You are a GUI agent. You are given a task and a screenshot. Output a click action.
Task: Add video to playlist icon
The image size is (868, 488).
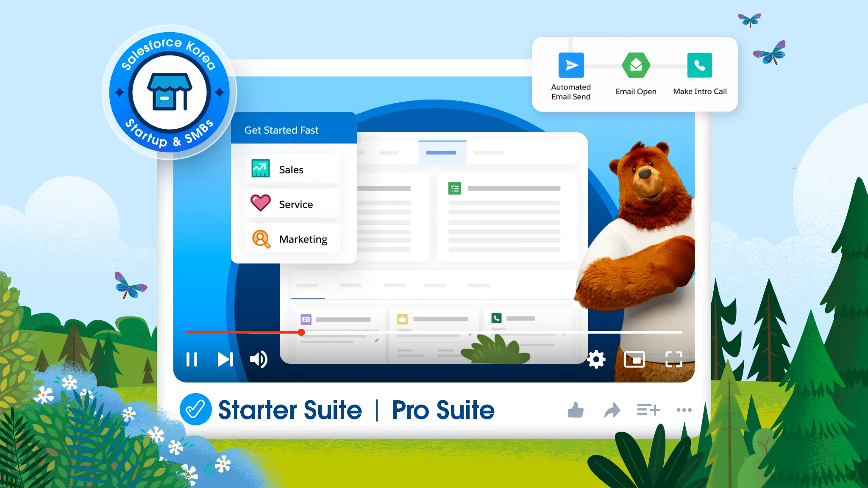648,410
